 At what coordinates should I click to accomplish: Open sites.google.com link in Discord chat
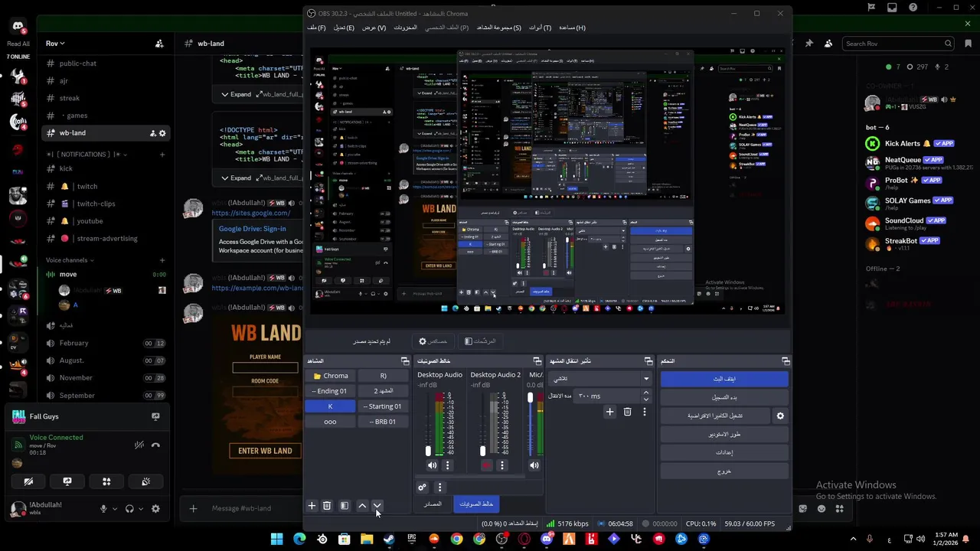250,213
